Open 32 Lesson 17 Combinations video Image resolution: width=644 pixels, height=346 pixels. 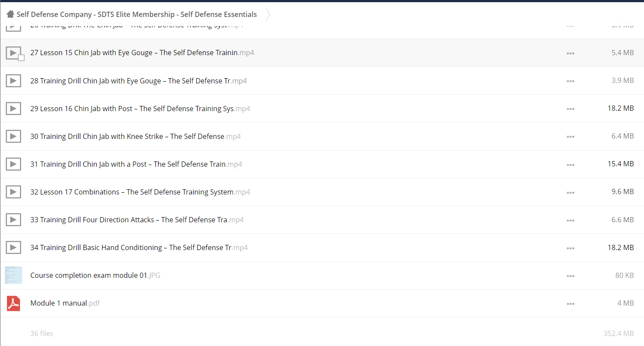(140, 191)
